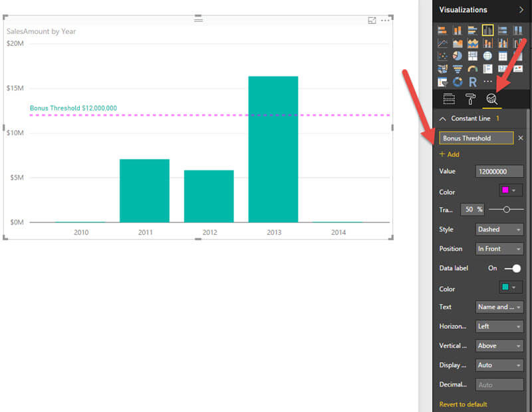Click the Value field containing 12000000
The height and width of the screenshot is (412, 532).
pyautogui.click(x=499, y=172)
